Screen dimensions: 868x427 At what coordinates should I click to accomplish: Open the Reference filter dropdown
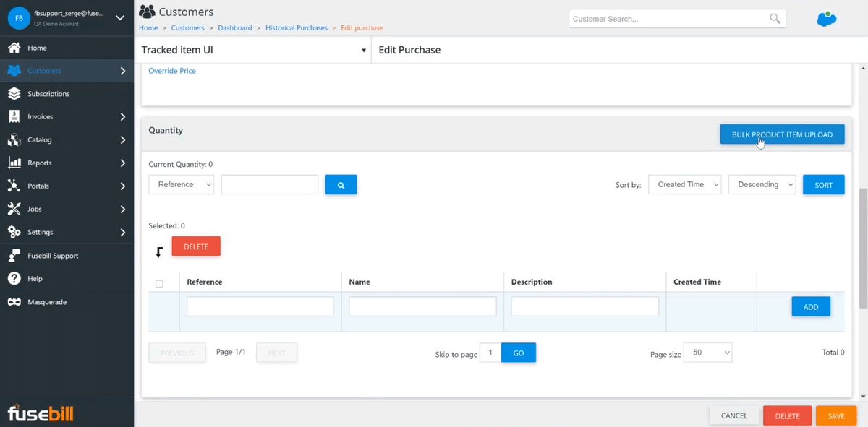[x=181, y=184]
